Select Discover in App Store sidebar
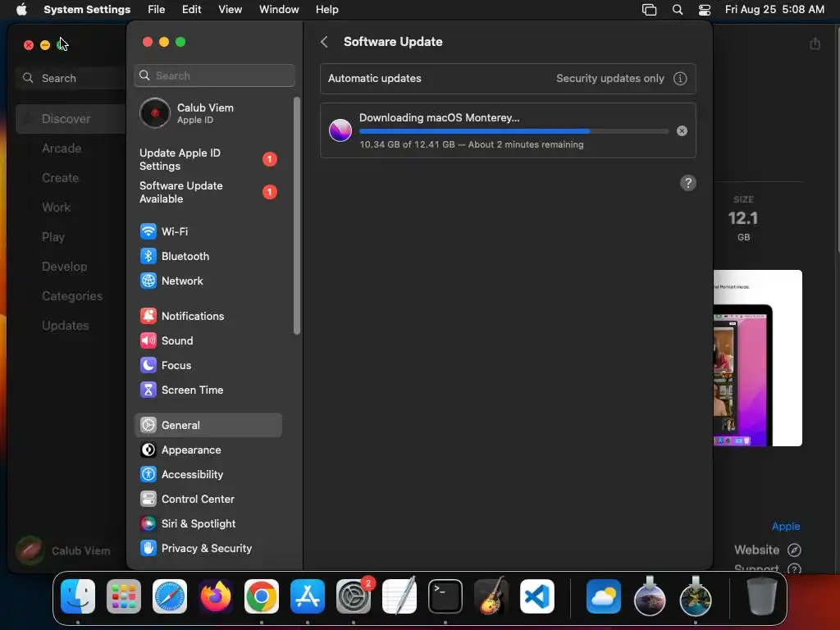 (x=71, y=119)
